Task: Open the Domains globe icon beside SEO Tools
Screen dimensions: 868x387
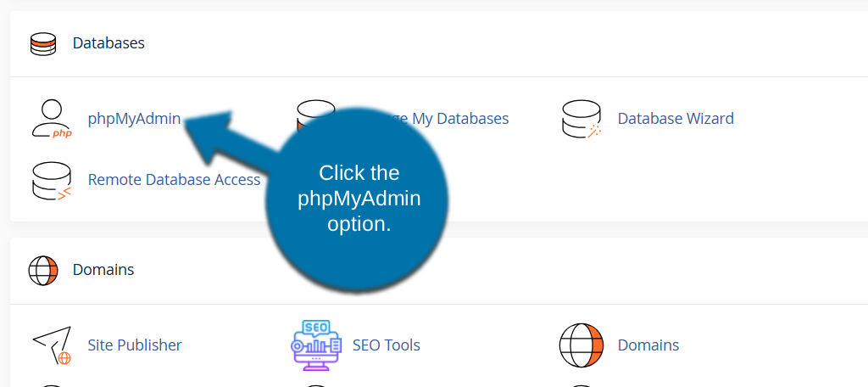Action: click(581, 345)
